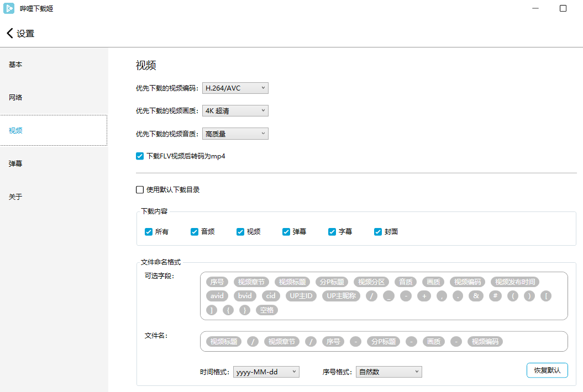Expand the 4K 超清 video quality dropdown
Screen dimensions: 583x392
[x=235, y=111]
